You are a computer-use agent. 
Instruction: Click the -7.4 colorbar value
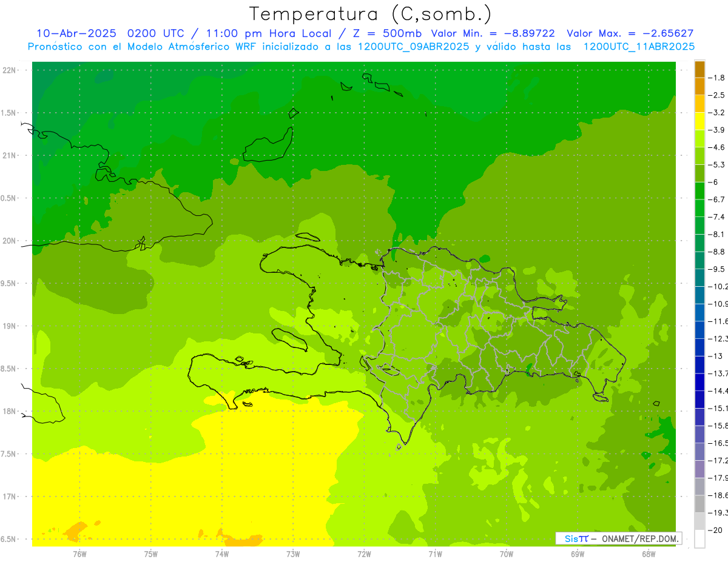(716, 217)
